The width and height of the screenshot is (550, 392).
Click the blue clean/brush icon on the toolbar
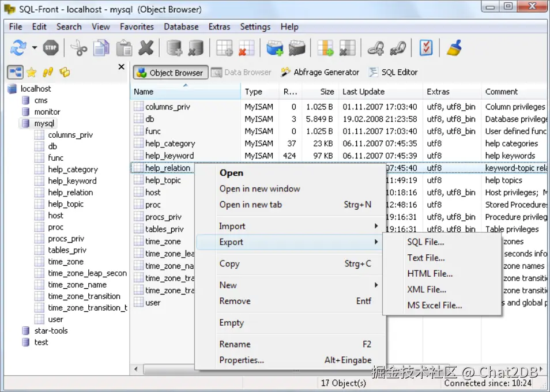tap(453, 48)
